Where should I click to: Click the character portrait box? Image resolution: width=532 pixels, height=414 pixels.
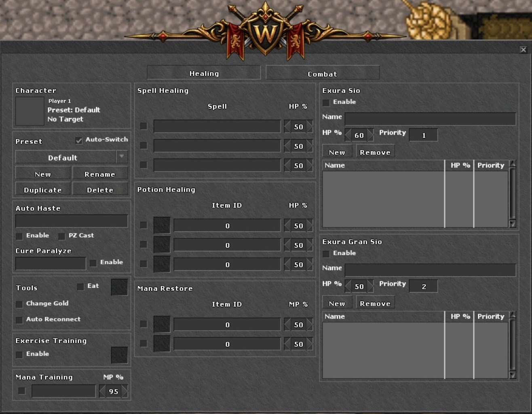[30, 111]
